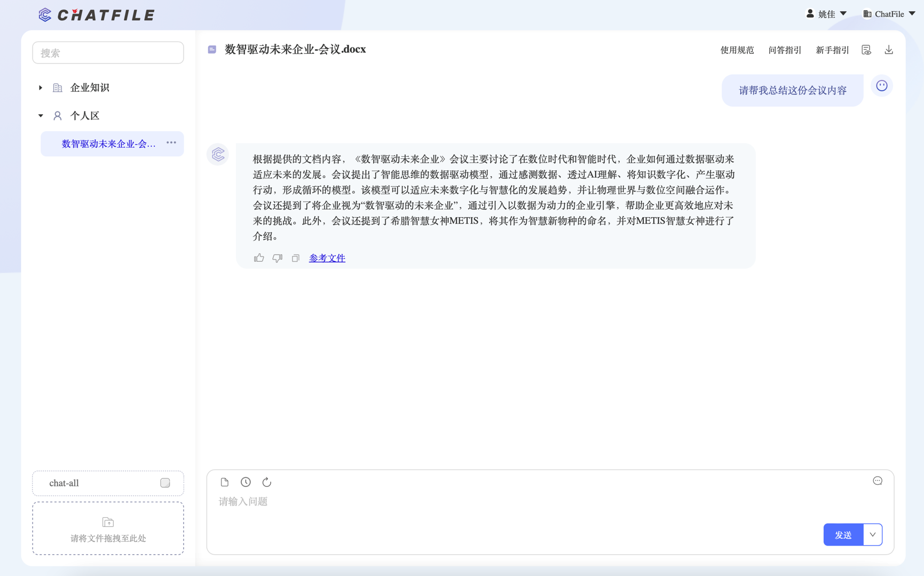Viewport: 924px width, 576px height.
Task: Open the 问答指引 menu item
Action: 784,50
